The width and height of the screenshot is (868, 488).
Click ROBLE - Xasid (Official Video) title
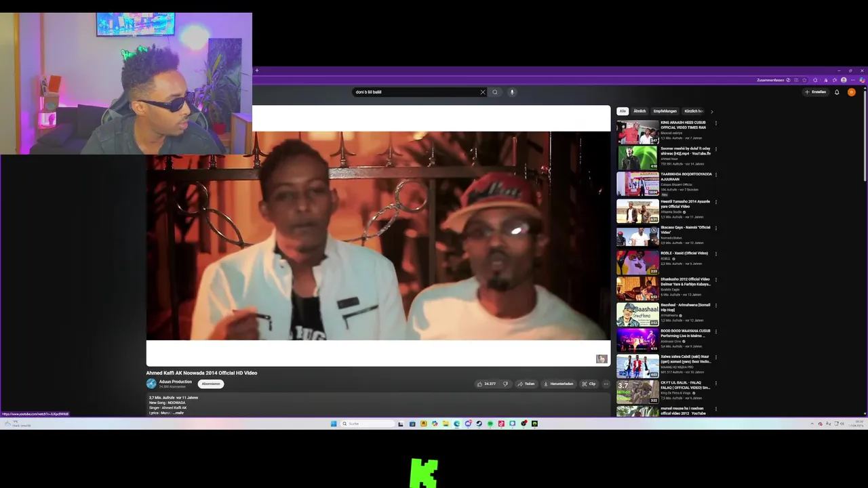pyautogui.click(x=684, y=253)
